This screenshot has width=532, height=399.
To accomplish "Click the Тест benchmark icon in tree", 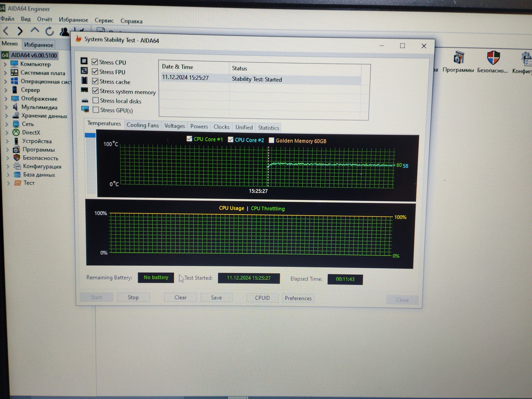I will tap(17, 183).
